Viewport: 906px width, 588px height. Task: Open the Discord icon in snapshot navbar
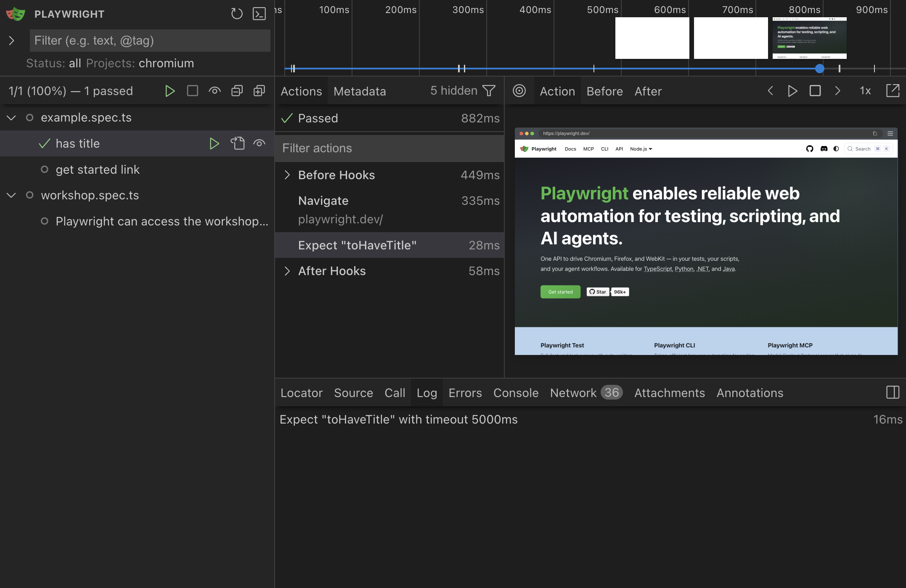click(x=824, y=149)
